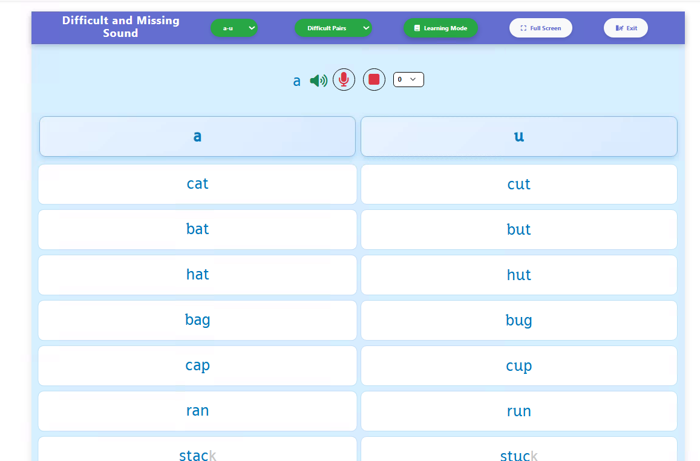This screenshot has width=700, height=461.
Task: Click the word 'bug'
Action: tap(519, 320)
